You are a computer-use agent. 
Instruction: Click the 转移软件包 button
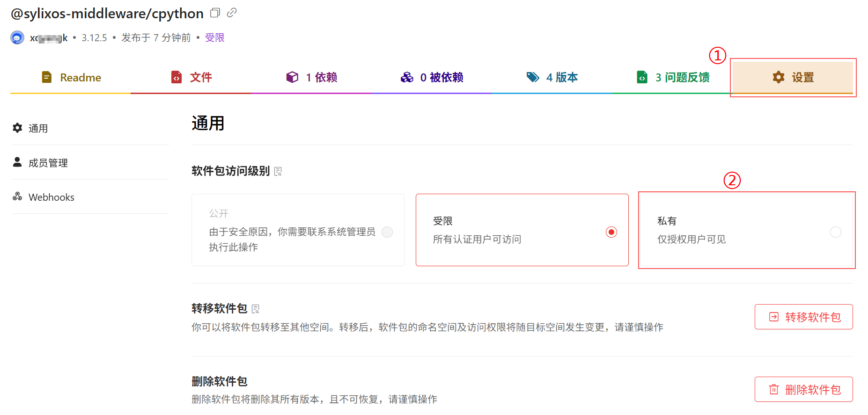tap(803, 317)
